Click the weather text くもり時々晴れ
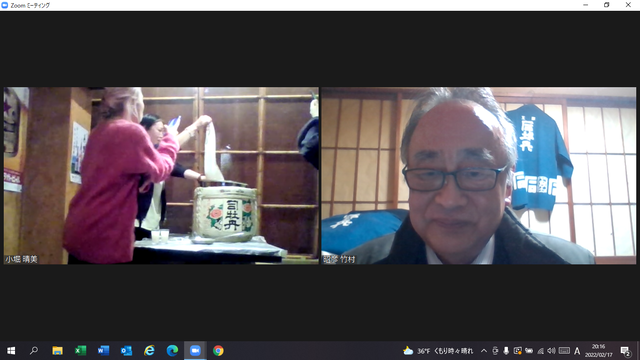Image resolution: width=640 pixels, height=360 pixels. coord(453,351)
